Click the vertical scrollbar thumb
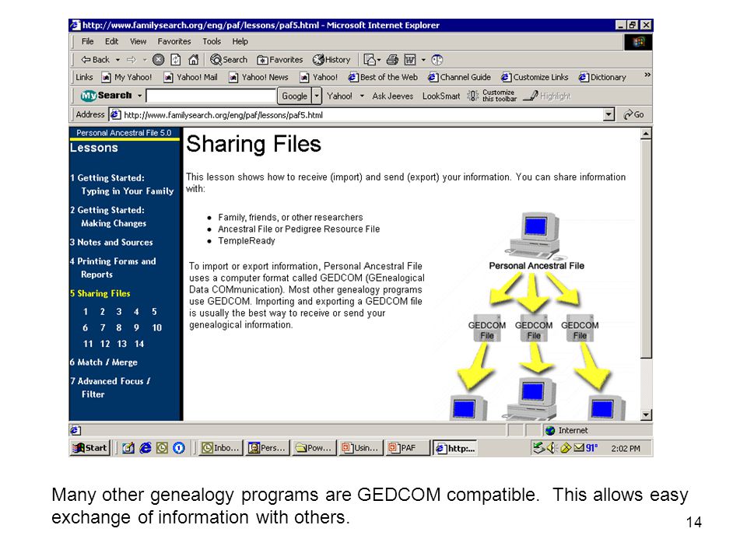The height and width of the screenshot is (560, 747). tap(646, 249)
